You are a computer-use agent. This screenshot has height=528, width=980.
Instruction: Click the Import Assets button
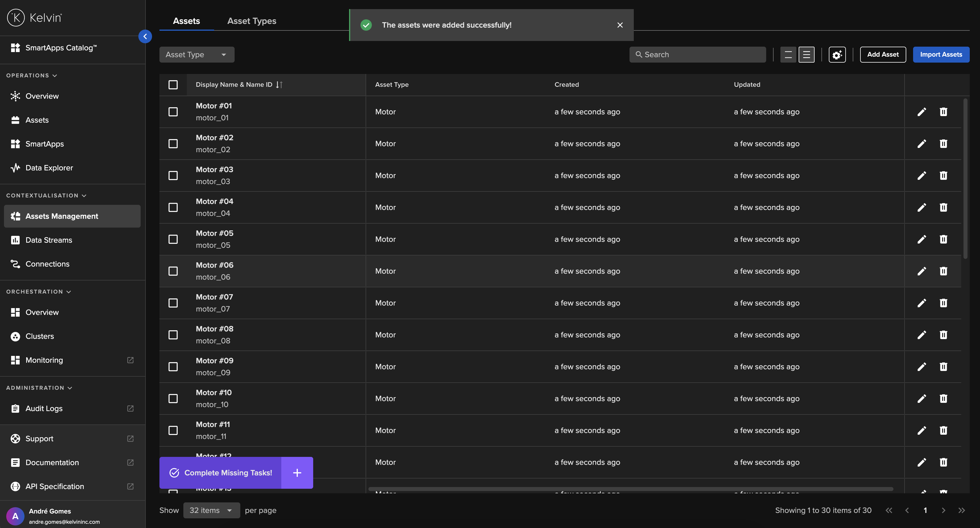941,54
